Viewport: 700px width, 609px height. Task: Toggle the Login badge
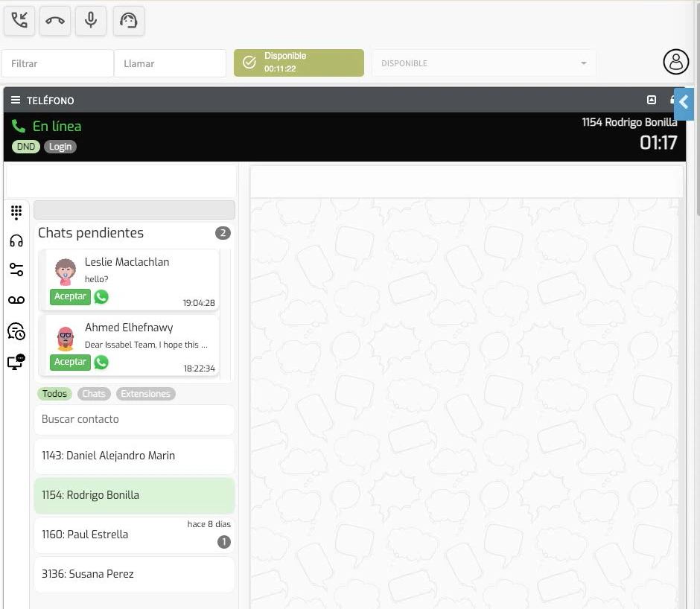[60, 147]
